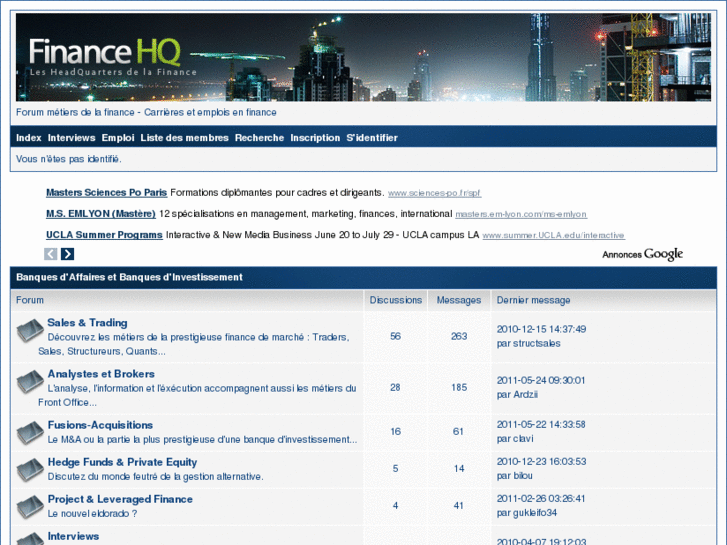The height and width of the screenshot is (545, 727).
Task: Click Sales & Trading messages count 263
Action: tap(459, 336)
